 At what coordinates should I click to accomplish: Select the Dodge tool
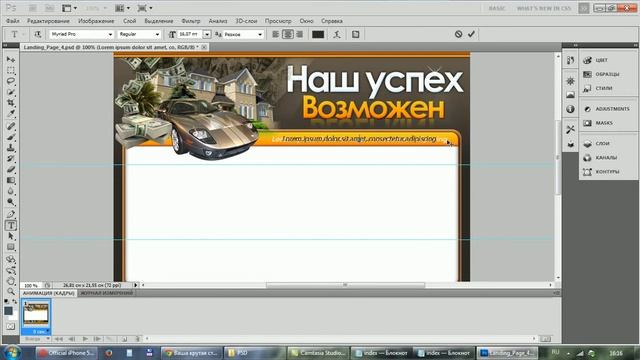pos(11,202)
